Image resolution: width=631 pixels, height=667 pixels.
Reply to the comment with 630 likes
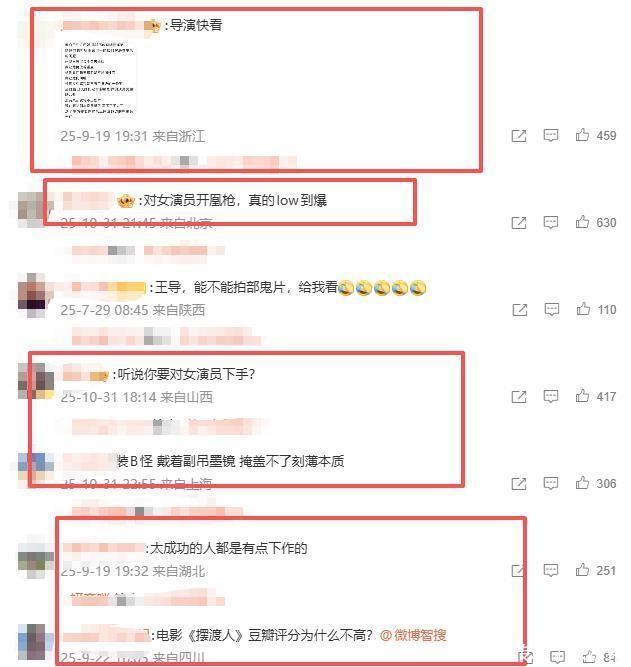click(551, 222)
